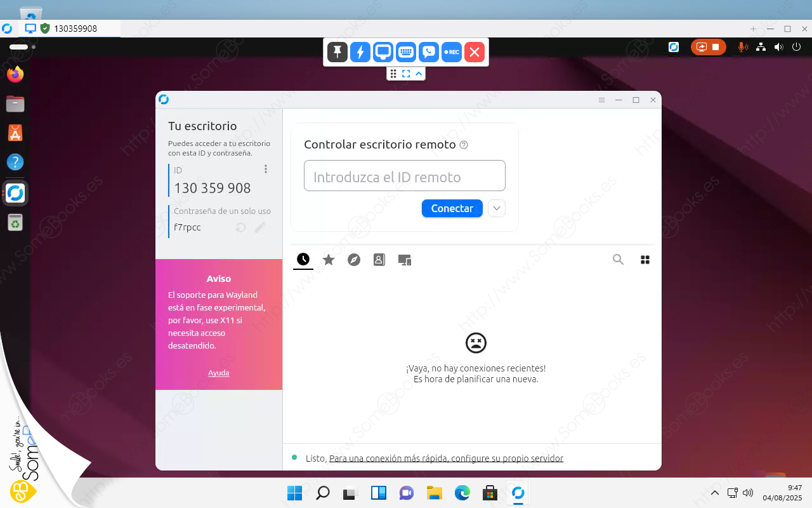Open Files from the Ubuntu dock
The image size is (812, 508).
(15, 104)
